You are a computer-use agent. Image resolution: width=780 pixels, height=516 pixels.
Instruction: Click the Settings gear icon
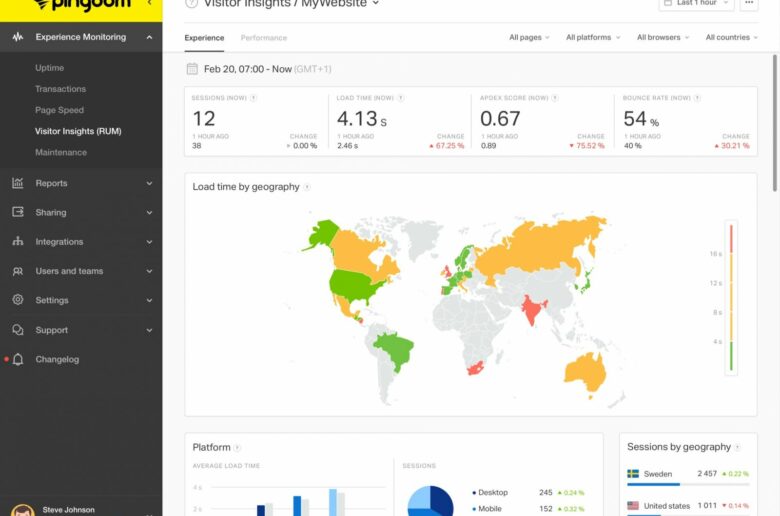(x=18, y=300)
